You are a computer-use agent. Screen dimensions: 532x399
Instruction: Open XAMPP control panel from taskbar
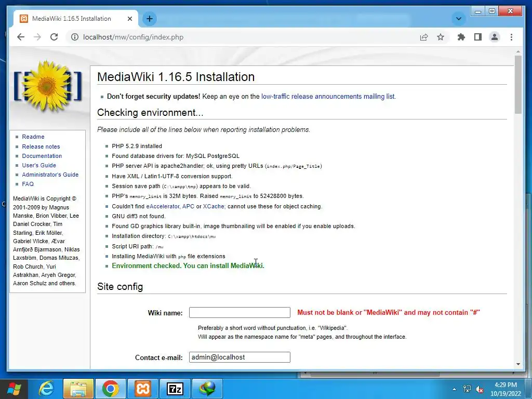coord(142,389)
